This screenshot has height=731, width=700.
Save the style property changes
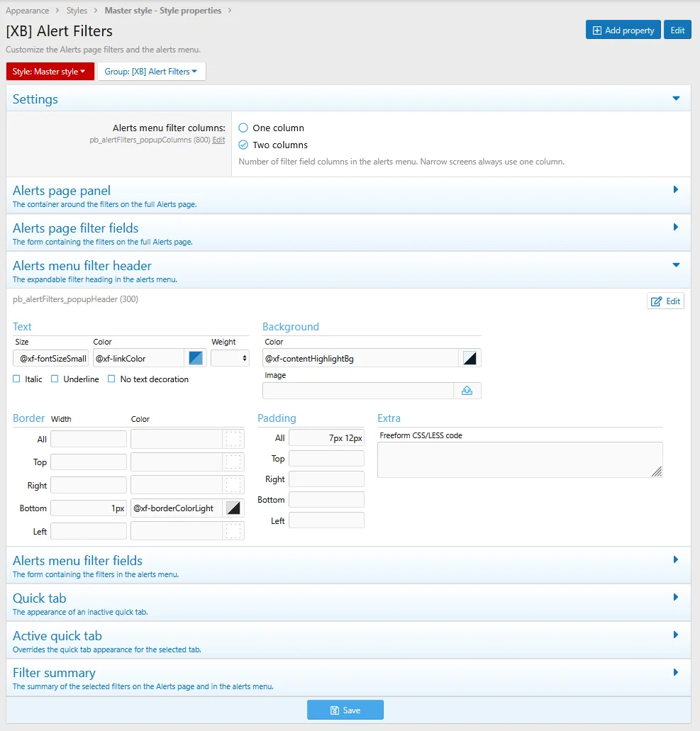[345, 710]
